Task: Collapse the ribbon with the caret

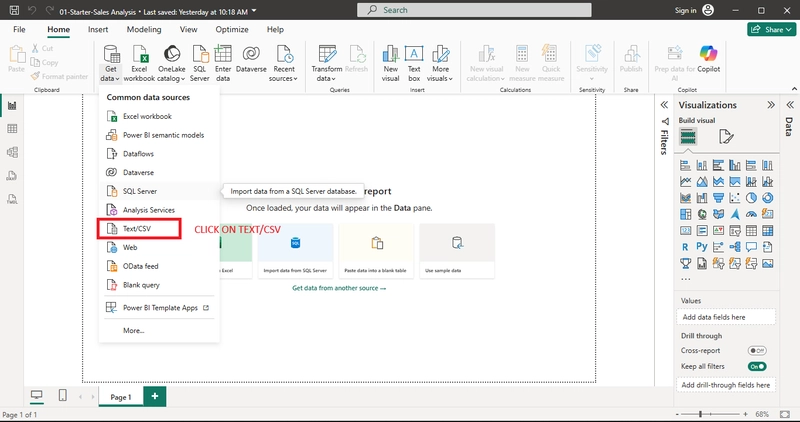Action: [794, 89]
